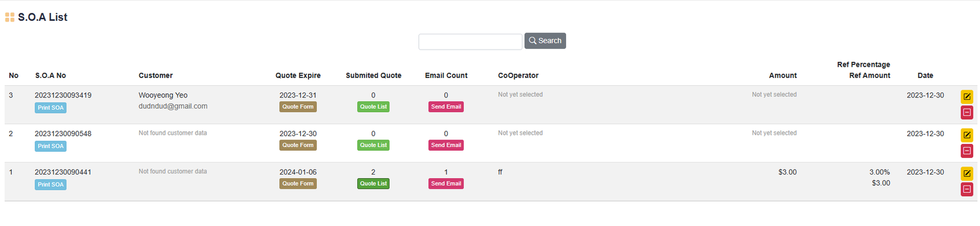Click the Date column header
Screen dimensions: 980x226
click(x=925, y=75)
